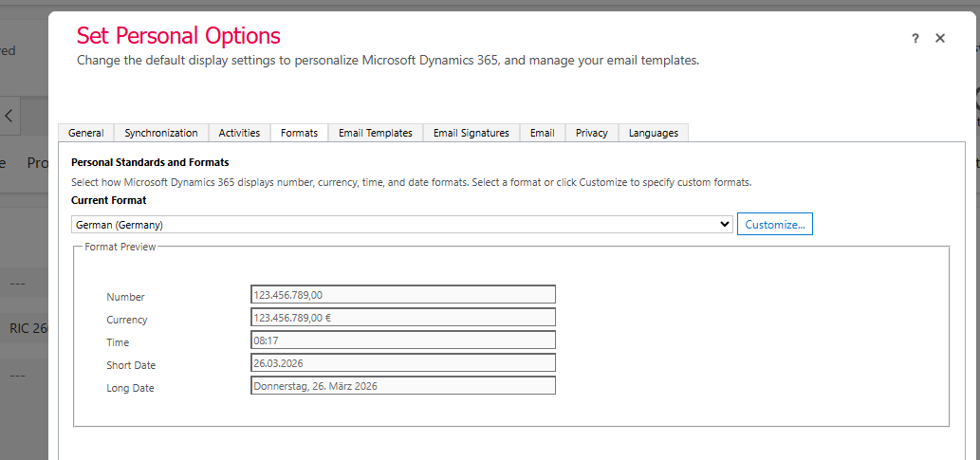Click the Format Preview group label

120,247
